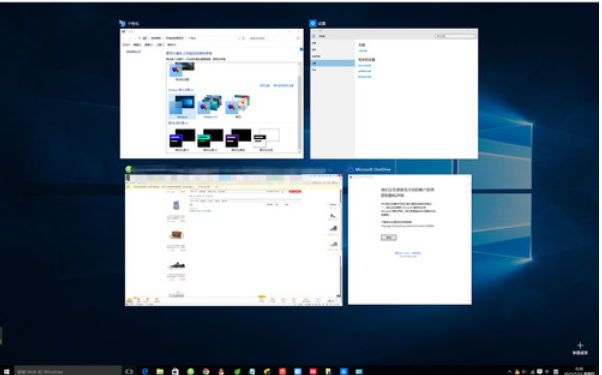602x375 pixels.
Task: Click the button in the OneDrive window
Action: [389, 238]
